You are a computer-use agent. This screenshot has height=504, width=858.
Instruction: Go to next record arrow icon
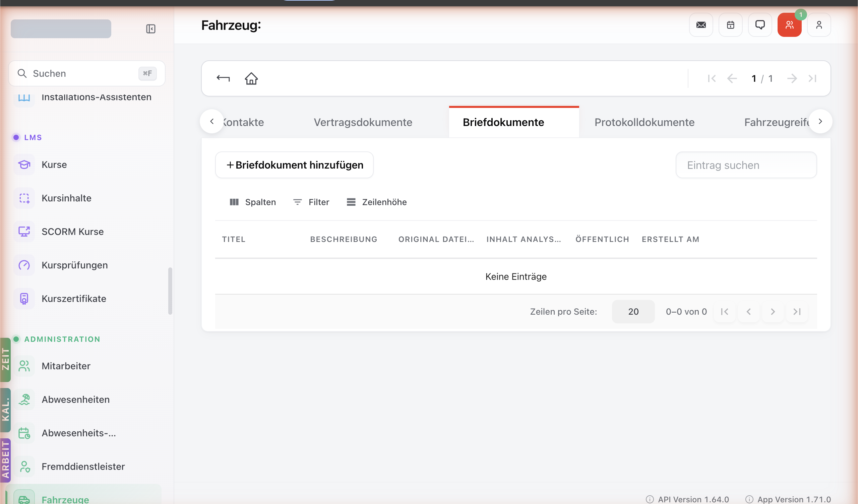[792, 78]
